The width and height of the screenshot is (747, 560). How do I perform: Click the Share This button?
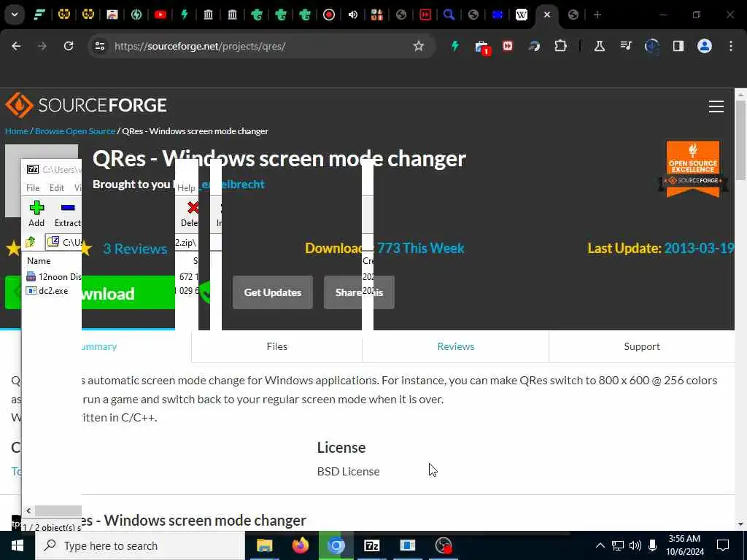click(x=359, y=292)
